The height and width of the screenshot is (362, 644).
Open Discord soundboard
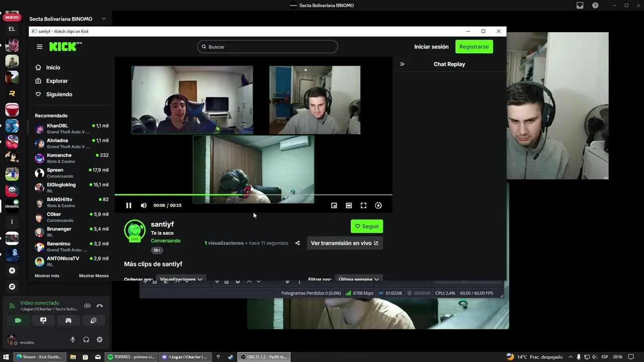(94, 320)
